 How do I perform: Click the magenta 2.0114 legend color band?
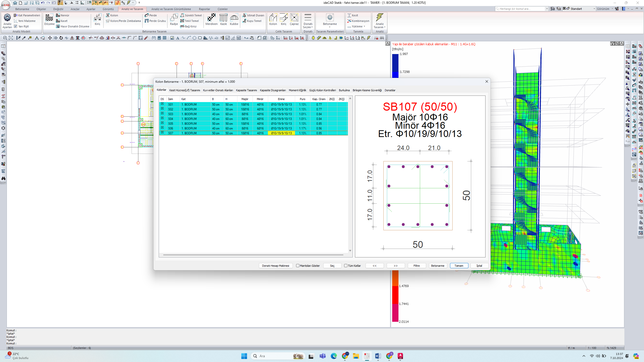(x=395, y=312)
